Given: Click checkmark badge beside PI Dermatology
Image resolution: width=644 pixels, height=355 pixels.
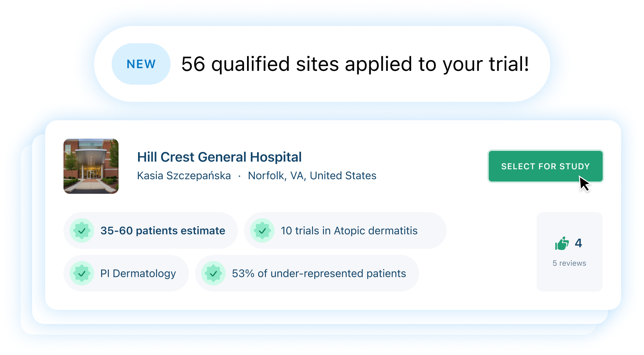Looking at the screenshot, I should [x=82, y=273].
